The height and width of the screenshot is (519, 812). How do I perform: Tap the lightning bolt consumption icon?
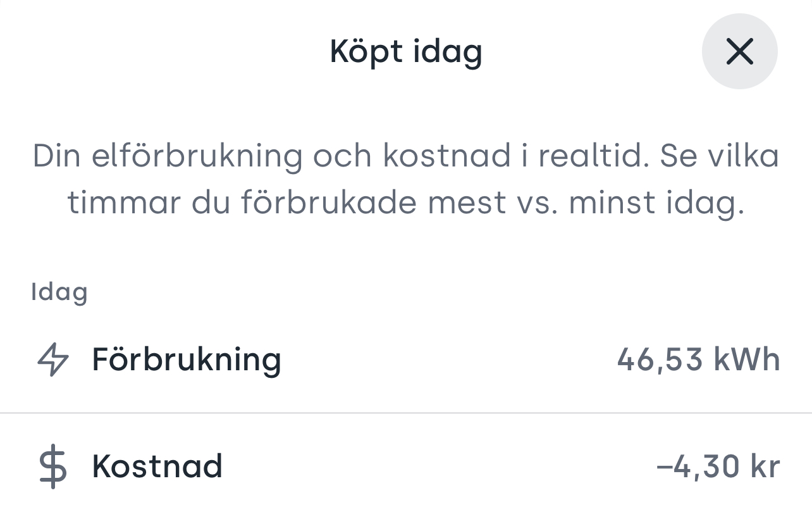point(53,360)
